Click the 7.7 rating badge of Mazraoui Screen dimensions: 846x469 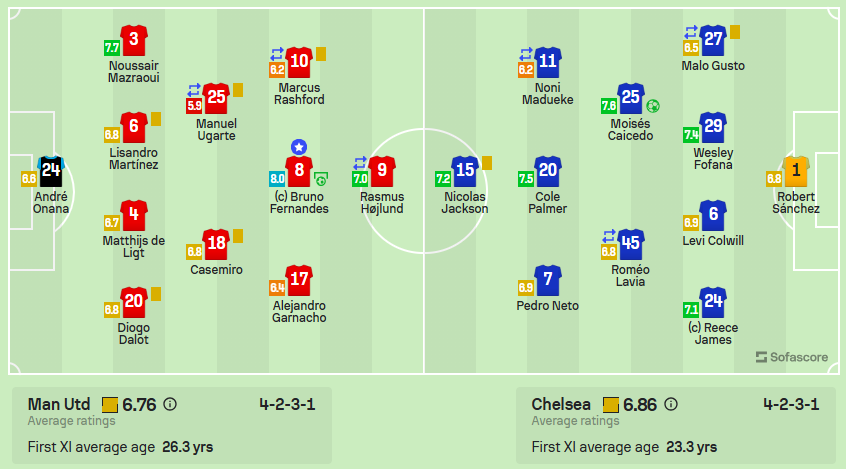click(112, 47)
